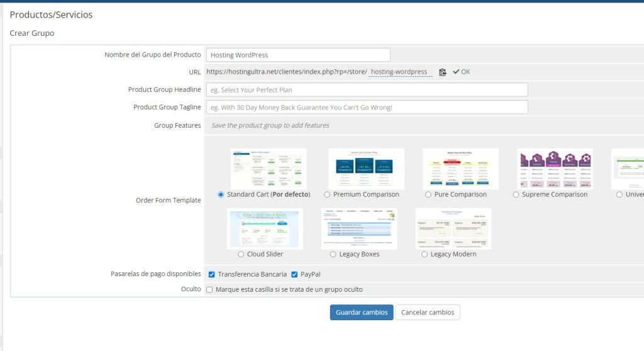This screenshot has height=351, width=644.
Task: Click the Pasarelas de pago disponibles label
Action: click(156, 274)
